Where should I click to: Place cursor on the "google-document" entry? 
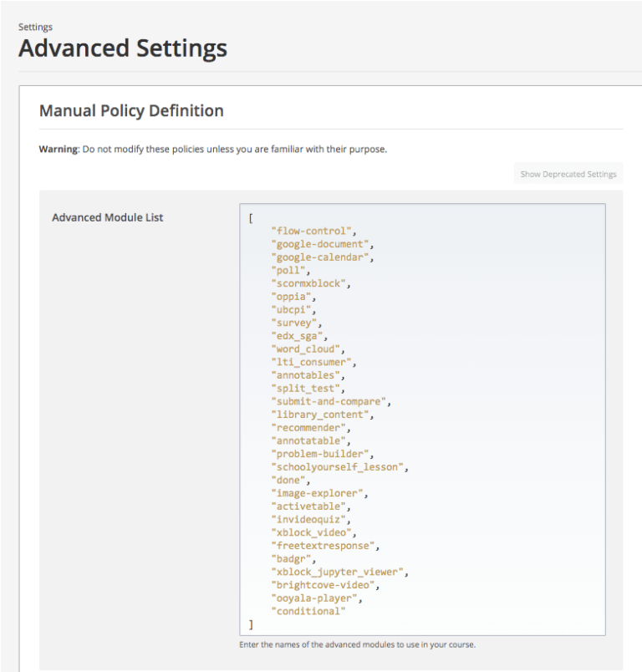322,244
